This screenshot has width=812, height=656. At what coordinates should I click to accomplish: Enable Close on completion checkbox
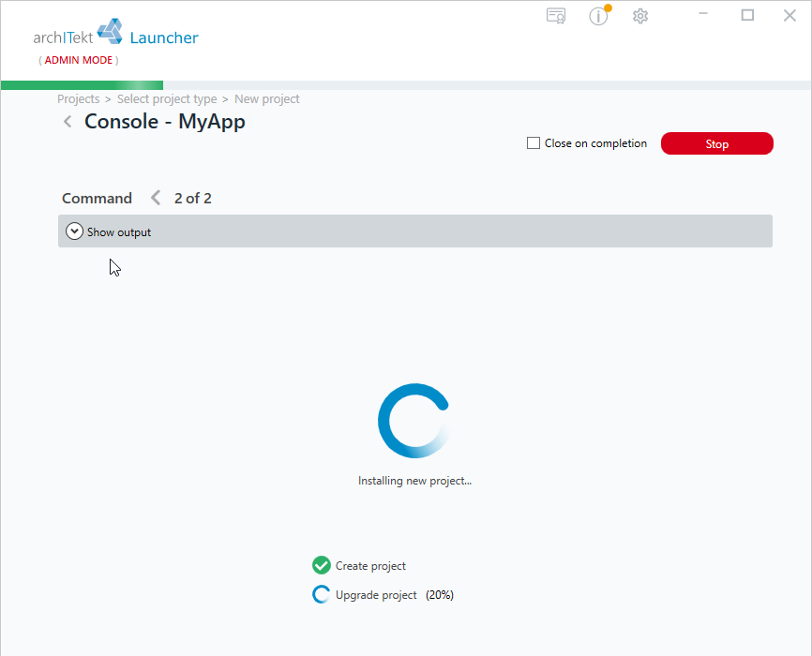tap(534, 142)
